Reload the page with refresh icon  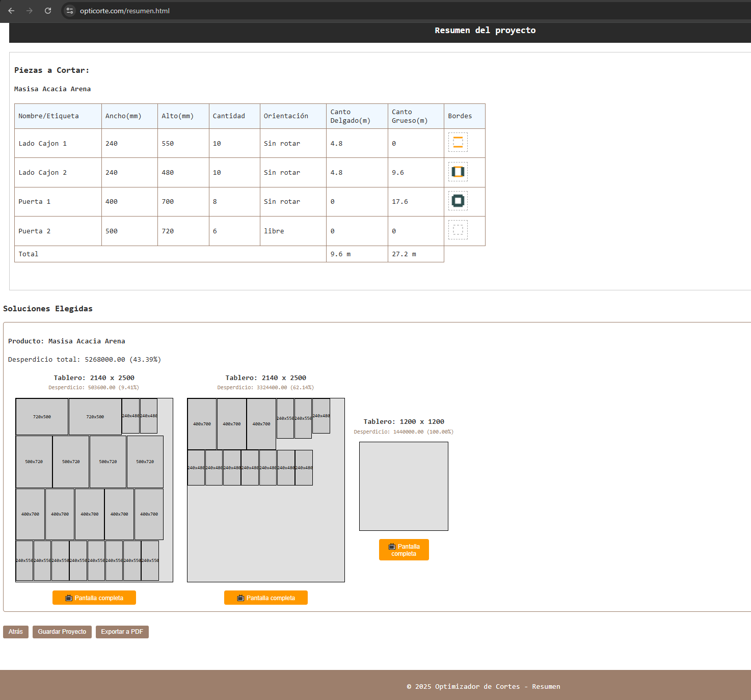(48, 11)
